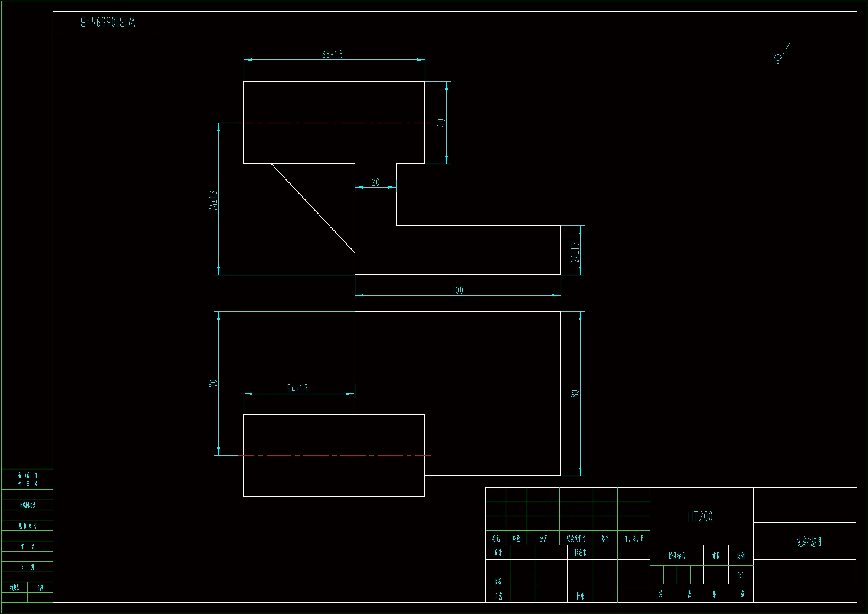Select the 54±1.3 dimension text
Image resolution: width=868 pixels, height=614 pixels.
(297, 389)
